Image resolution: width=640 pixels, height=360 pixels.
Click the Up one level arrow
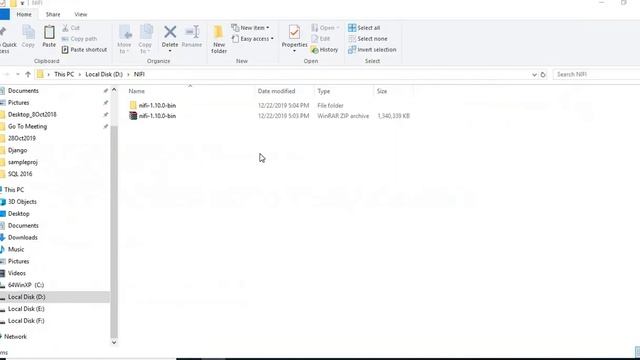point(28,74)
